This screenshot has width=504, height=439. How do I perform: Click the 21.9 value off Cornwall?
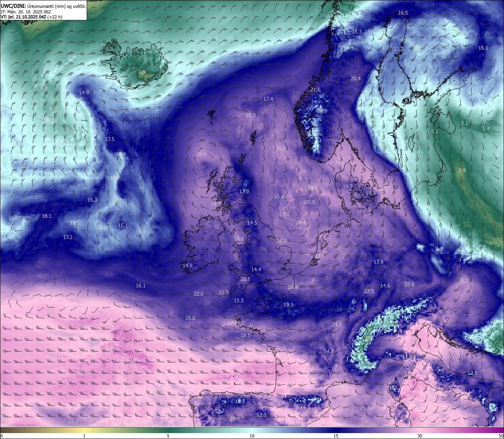223,293
